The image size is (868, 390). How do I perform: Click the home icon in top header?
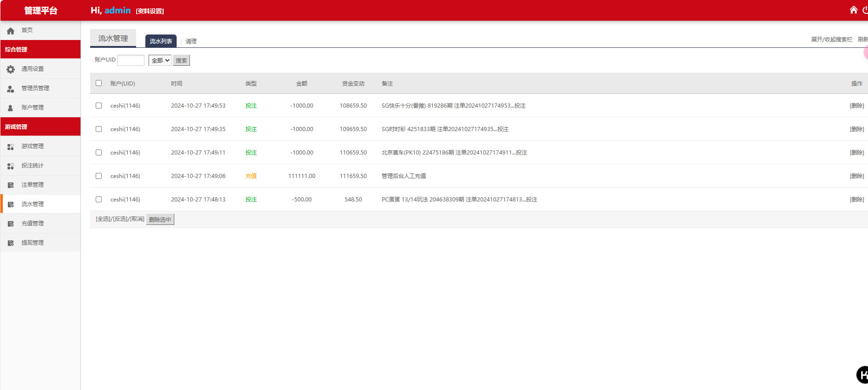[853, 10]
